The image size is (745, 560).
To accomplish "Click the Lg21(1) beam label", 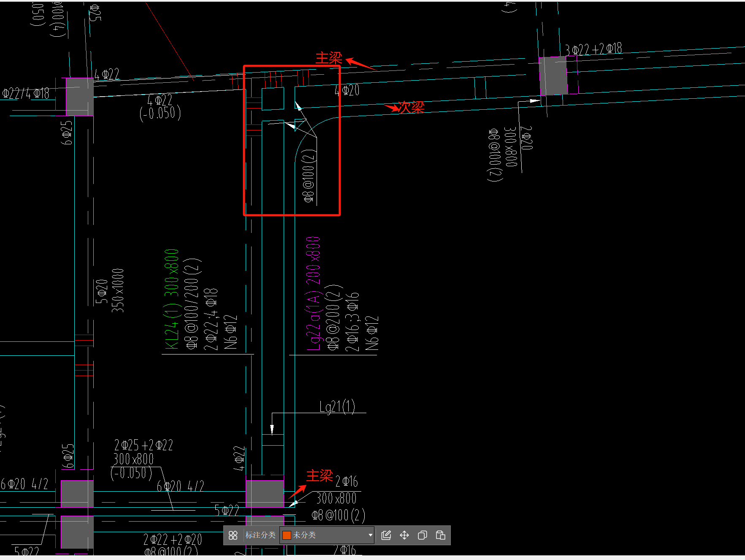I will click(337, 406).
